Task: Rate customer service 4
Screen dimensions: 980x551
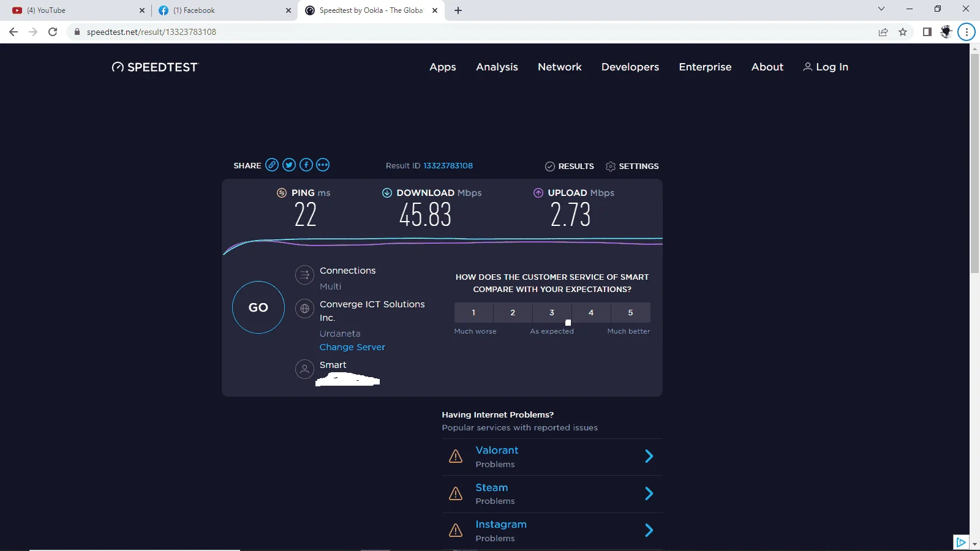Action: [591, 312]
